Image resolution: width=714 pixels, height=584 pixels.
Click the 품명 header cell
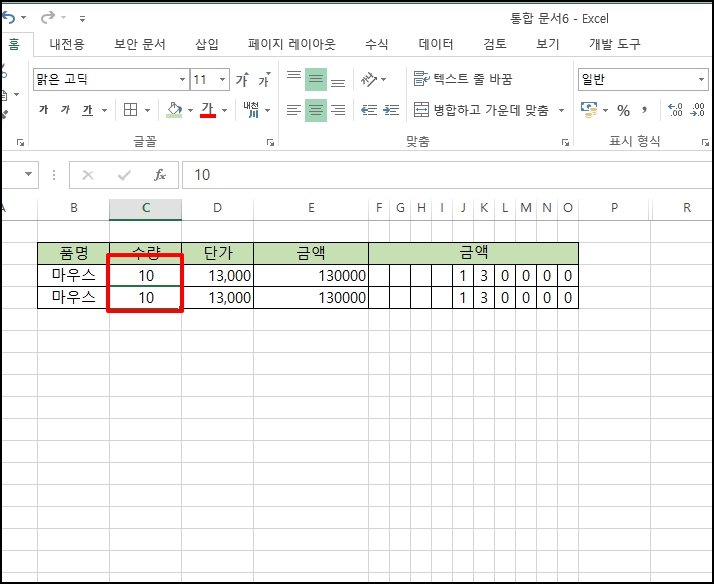(x=73, y=253)
